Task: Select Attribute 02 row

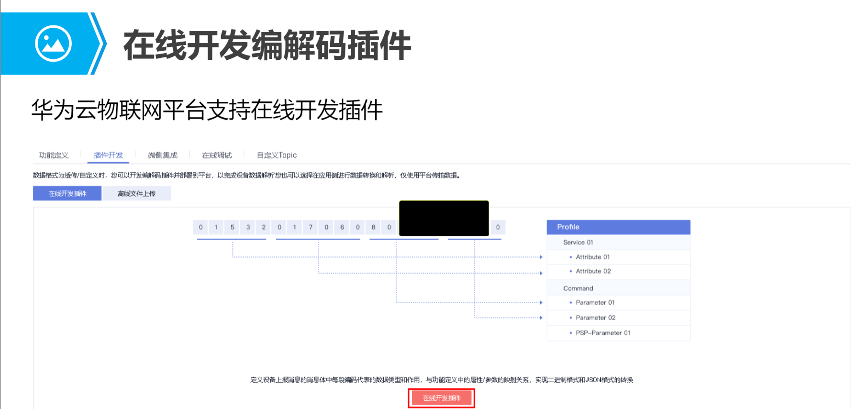Action: pyautogui.click(x=618, y=271)
